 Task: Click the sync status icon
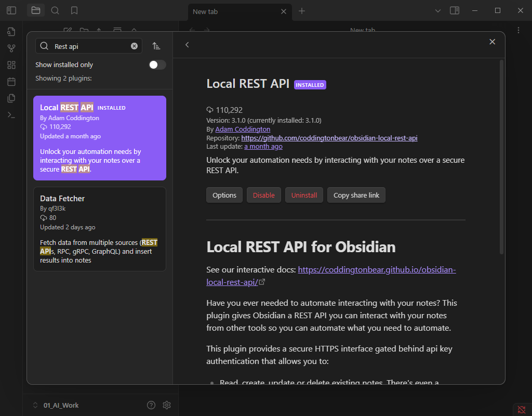point(522,410)
